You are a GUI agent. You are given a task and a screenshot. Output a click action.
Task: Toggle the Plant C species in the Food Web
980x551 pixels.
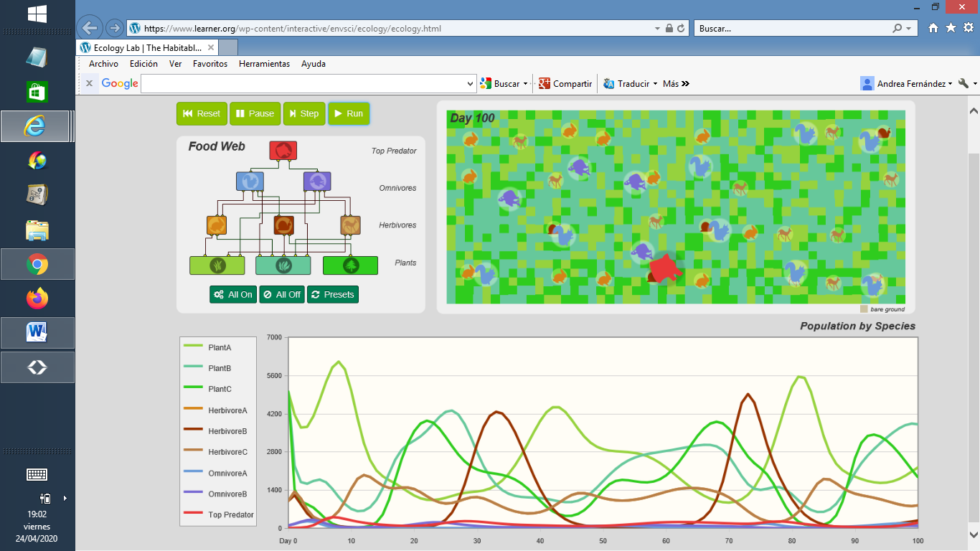pyautogui.click(x=351, y=265)
